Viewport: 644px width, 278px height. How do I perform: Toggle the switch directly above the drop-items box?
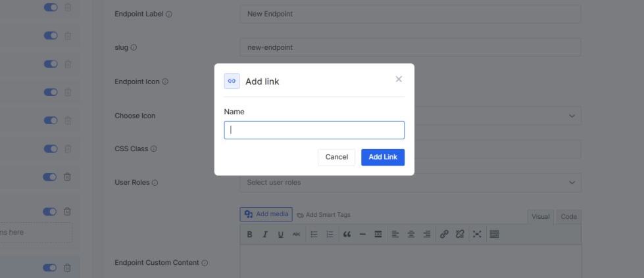pos(50,212)
